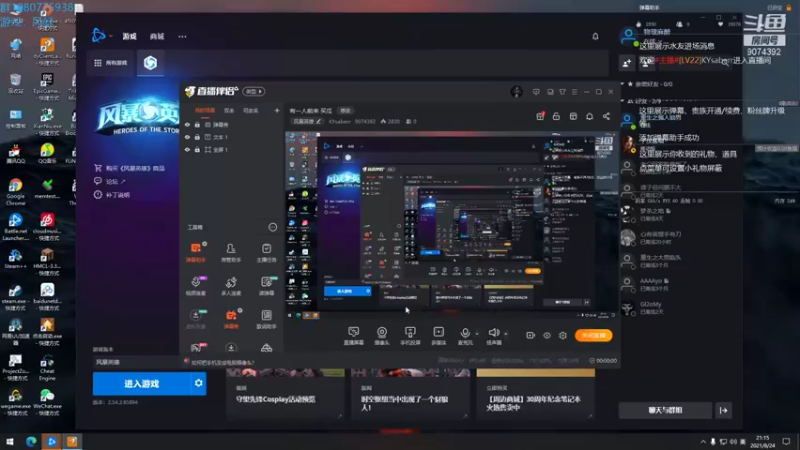The width and height of the screenshot is (800, 450).
Task: Select 双屏 scene tab
Action: tap(229, 110)
